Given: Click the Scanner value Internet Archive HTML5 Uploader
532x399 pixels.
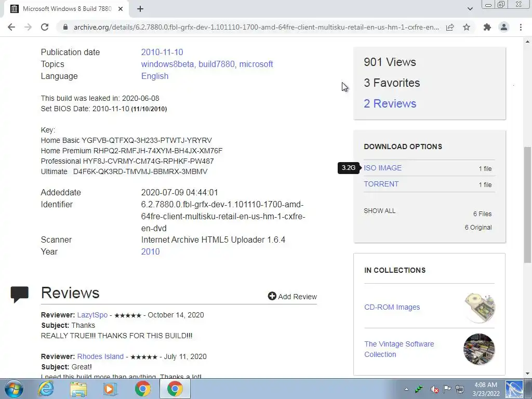Looking at the screenshot, I should (213, 240).
